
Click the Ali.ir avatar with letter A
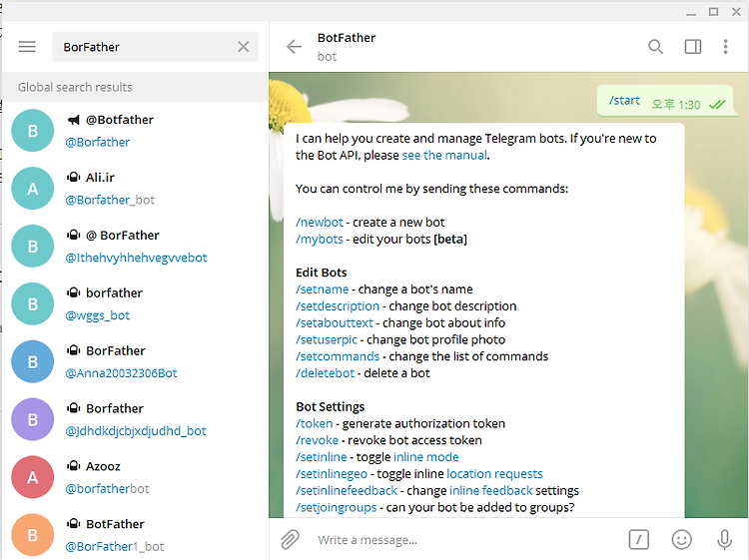click(x=33, y=188)
